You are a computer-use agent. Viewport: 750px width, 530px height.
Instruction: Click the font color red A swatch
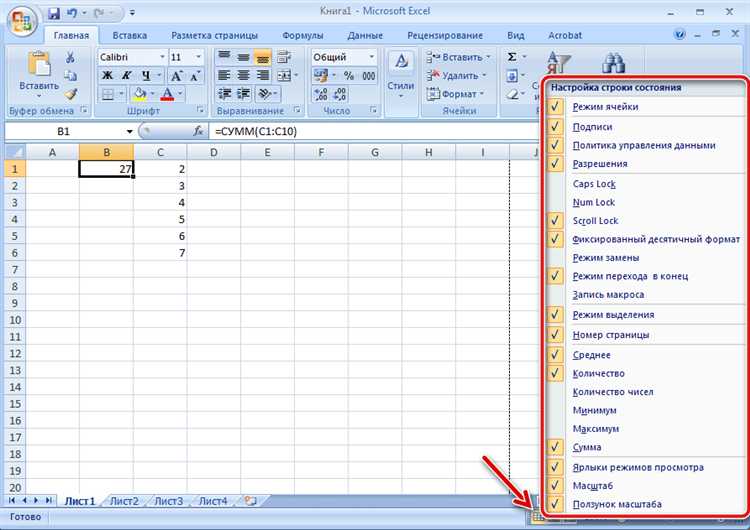point(167,94)
